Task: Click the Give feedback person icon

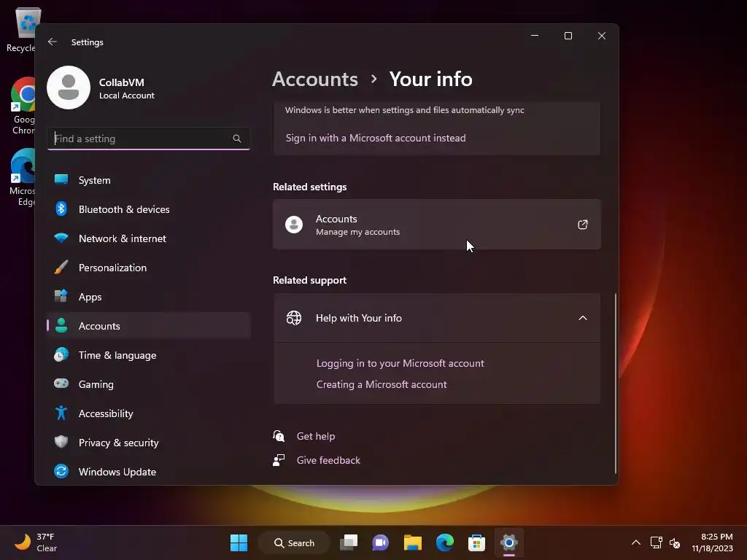Action: coord(279,460)
